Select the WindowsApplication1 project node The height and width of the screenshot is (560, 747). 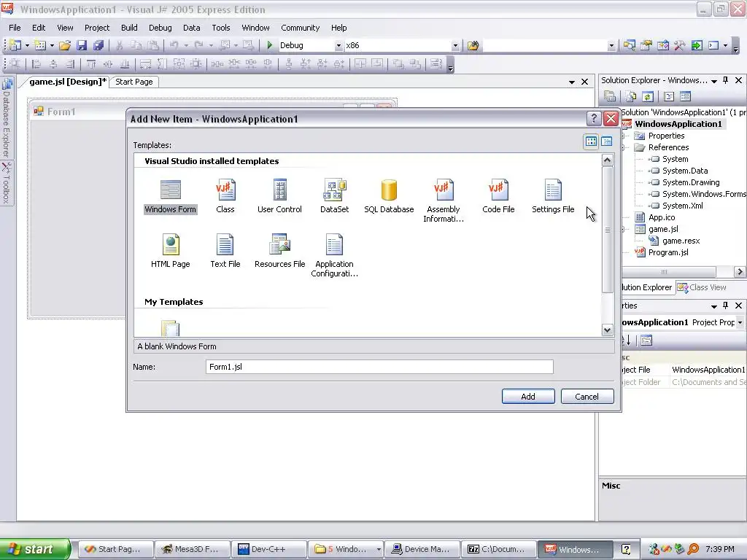tap(678, 124)
